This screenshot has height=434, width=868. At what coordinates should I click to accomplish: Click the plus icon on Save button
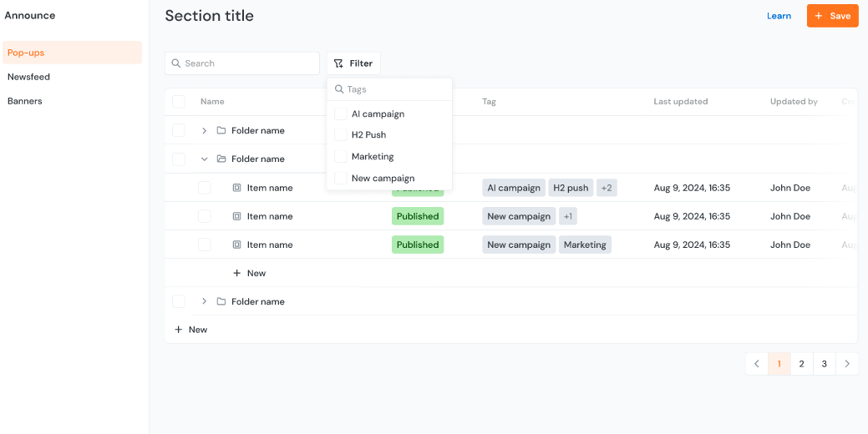819,16
